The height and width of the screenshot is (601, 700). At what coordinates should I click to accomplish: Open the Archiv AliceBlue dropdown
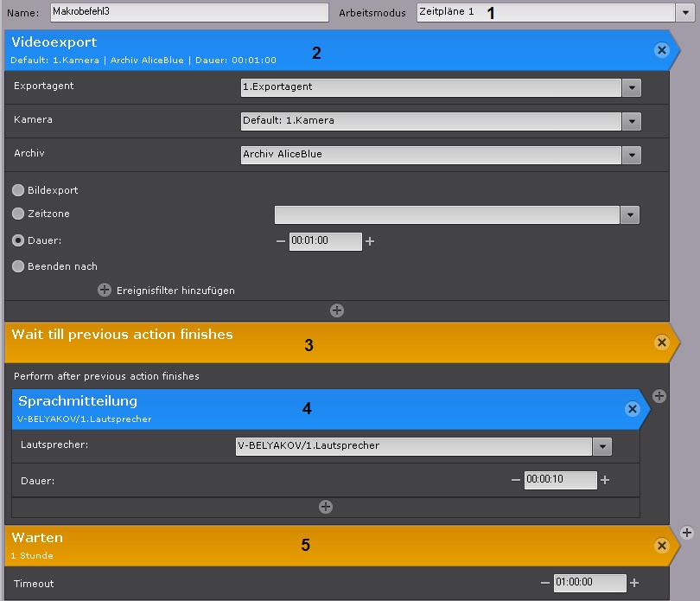click(632, 155)
